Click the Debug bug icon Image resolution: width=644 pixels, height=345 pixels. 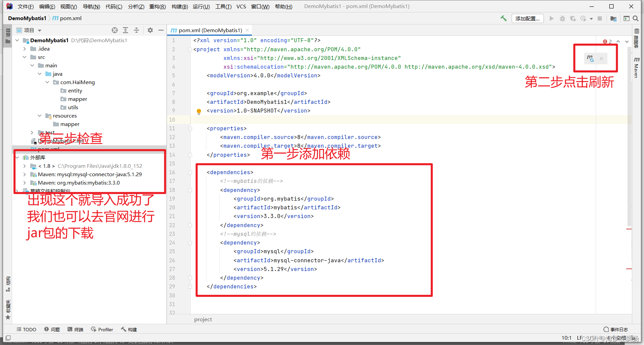pos(562,18)
